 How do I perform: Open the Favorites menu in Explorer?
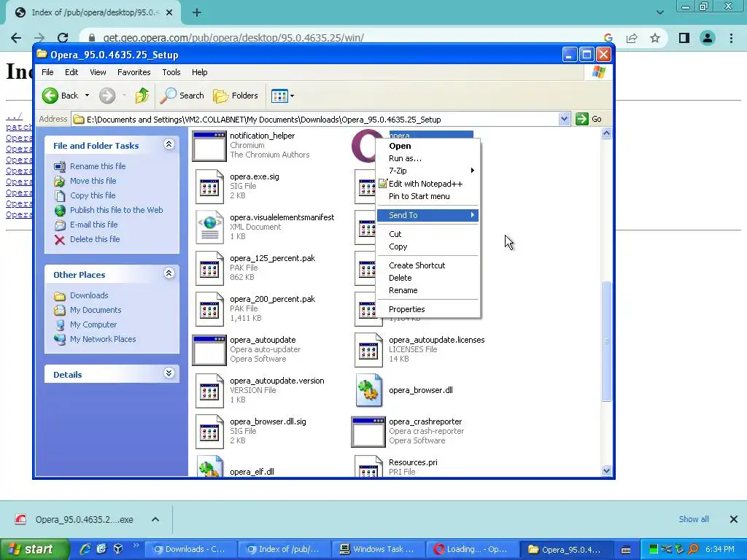coord(134,72)
